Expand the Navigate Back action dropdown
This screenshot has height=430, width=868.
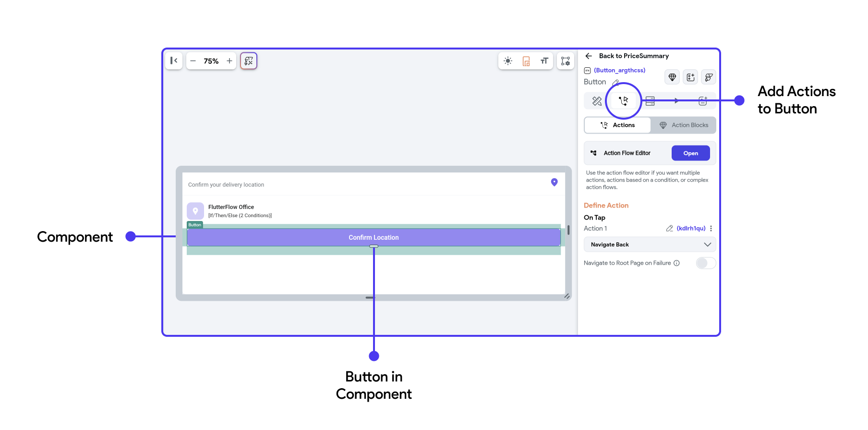650,245
